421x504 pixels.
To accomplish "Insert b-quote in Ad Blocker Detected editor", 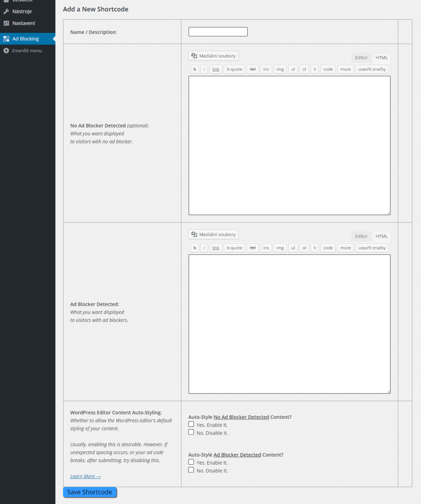I will (234, 248).
